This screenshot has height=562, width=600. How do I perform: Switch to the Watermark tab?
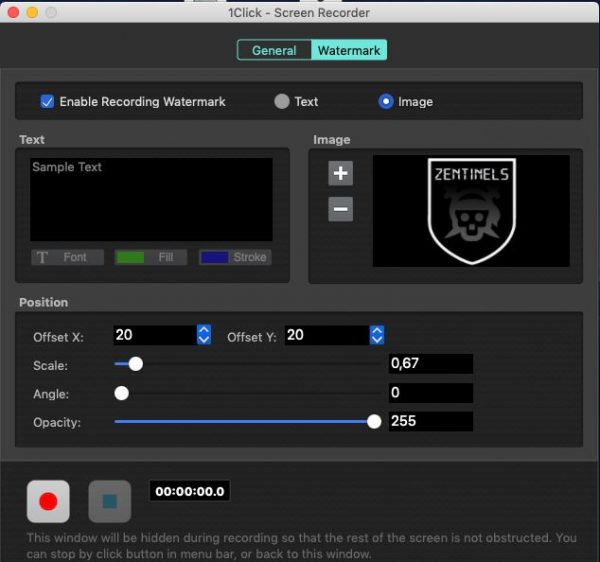[x=349, y=50]
